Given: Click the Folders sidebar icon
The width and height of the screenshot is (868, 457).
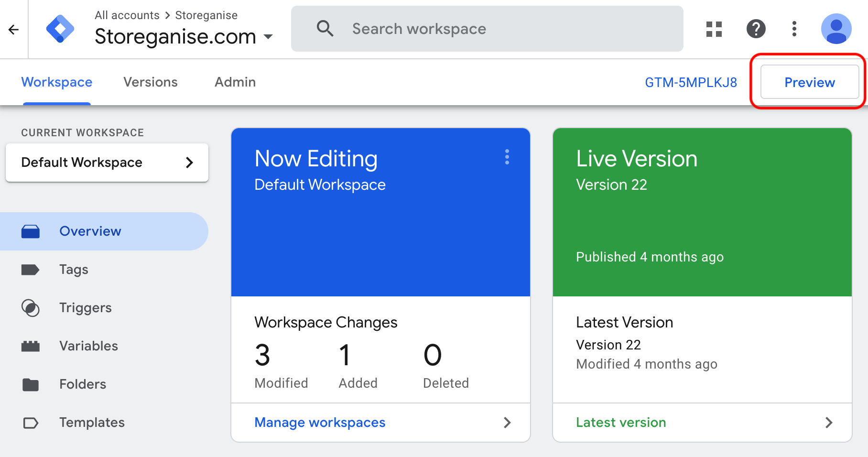Looking at the screenshot, I should (31, 384).
